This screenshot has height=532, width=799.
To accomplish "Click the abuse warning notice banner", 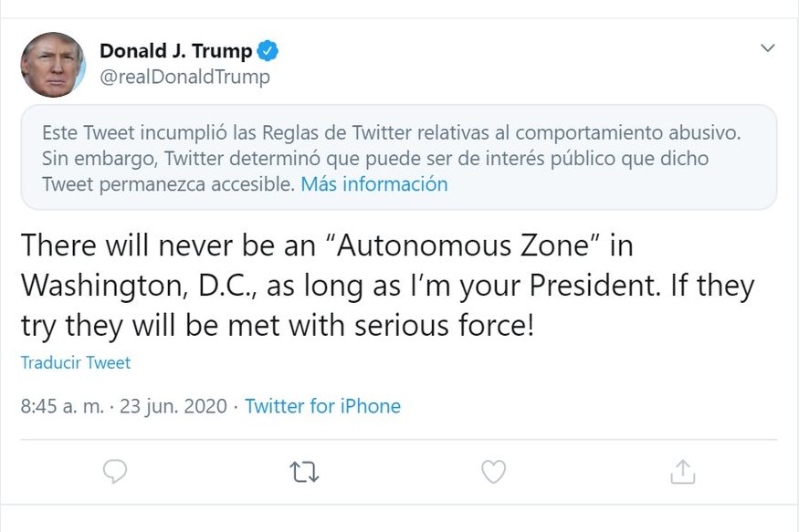I will (x=399, y=158).
